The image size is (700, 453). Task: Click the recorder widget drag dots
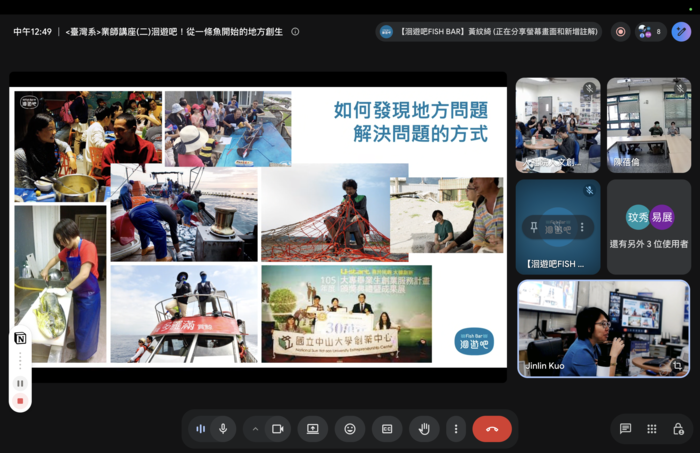[20, 361]
